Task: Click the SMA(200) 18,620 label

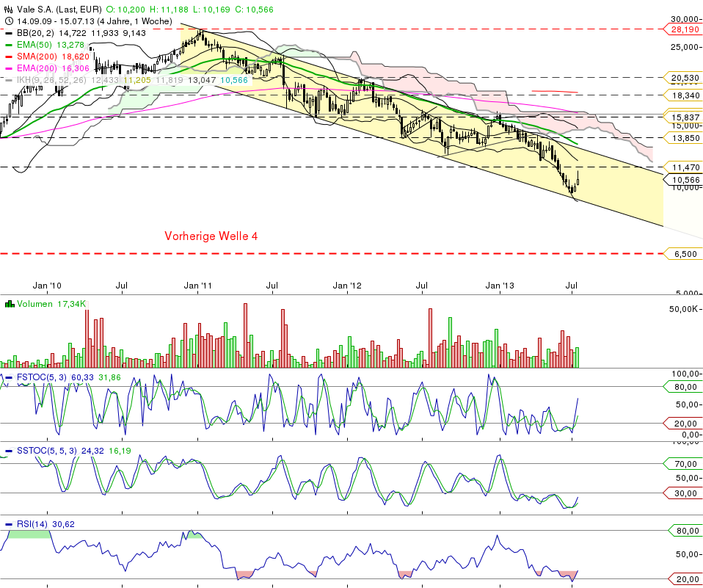Action: [x=53, y=57]
